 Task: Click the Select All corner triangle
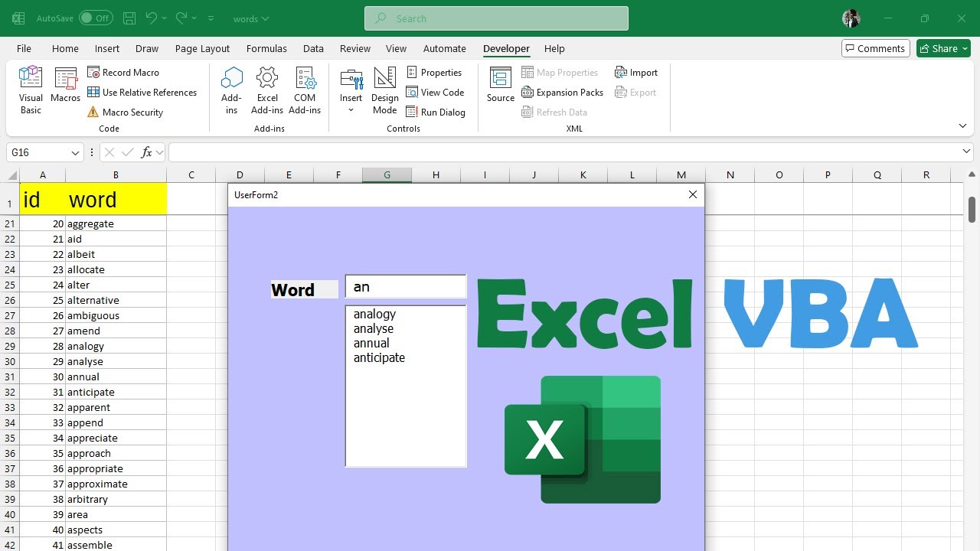[x=10, y=174]
